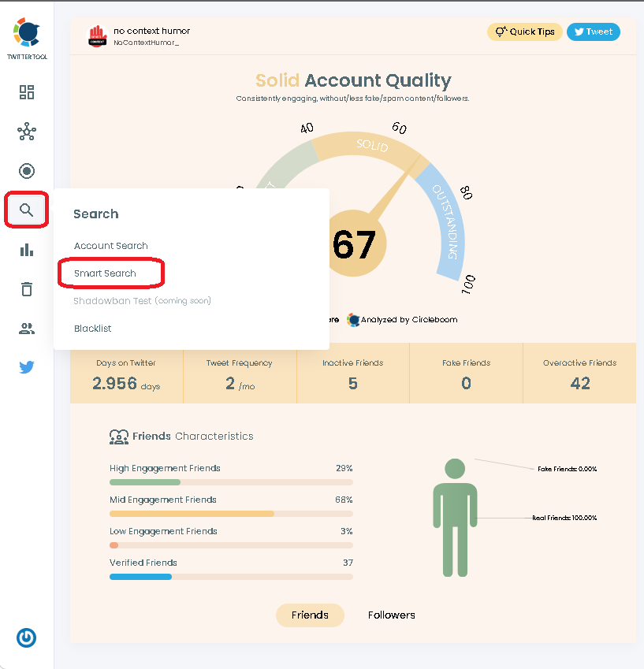Image resolution: width=644 pixels, height=669 pixels.
Task: Select the network connections icon in sidebar
Action: point(26,132)
